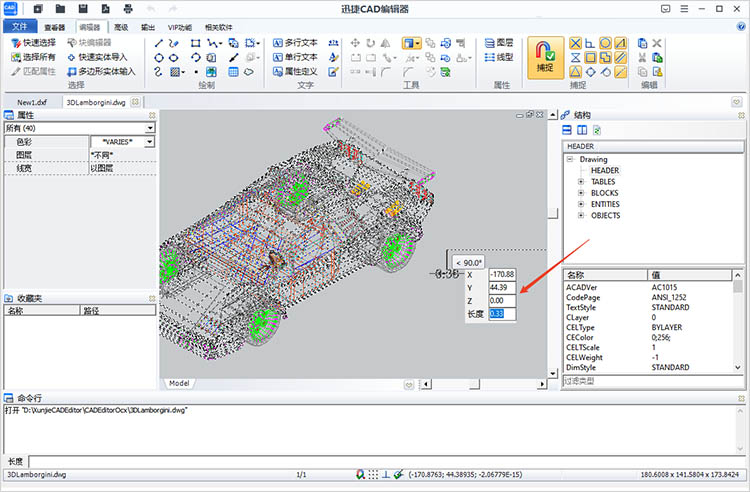Click the green refresh icon in 结构 panel toolbar
Viewport: 750px width, 492px height.
[x=596, y=130]
